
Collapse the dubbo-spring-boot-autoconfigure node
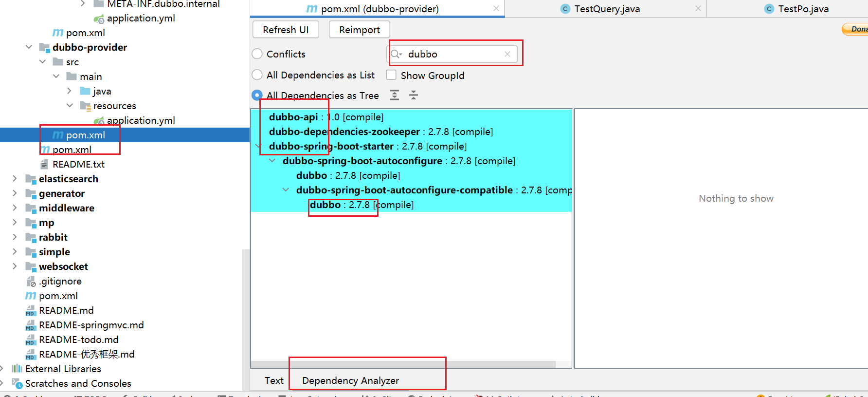(272, 161)
